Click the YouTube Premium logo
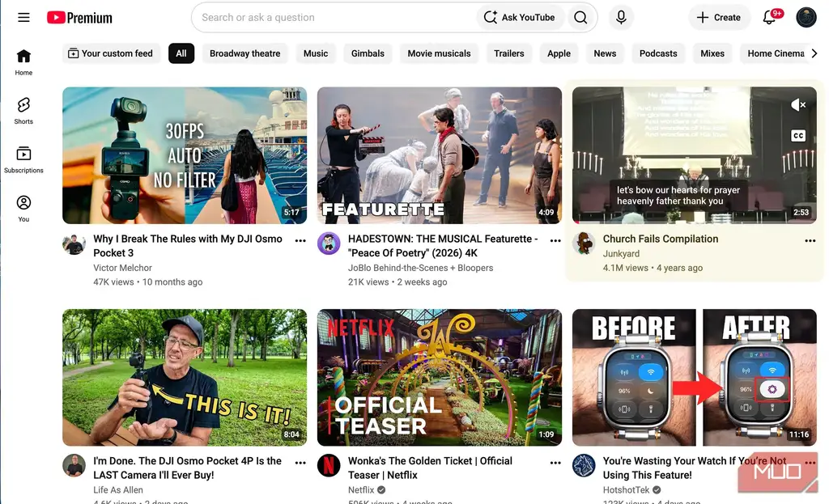Screen dimensions: 829x504 click(x=79, y=18)
